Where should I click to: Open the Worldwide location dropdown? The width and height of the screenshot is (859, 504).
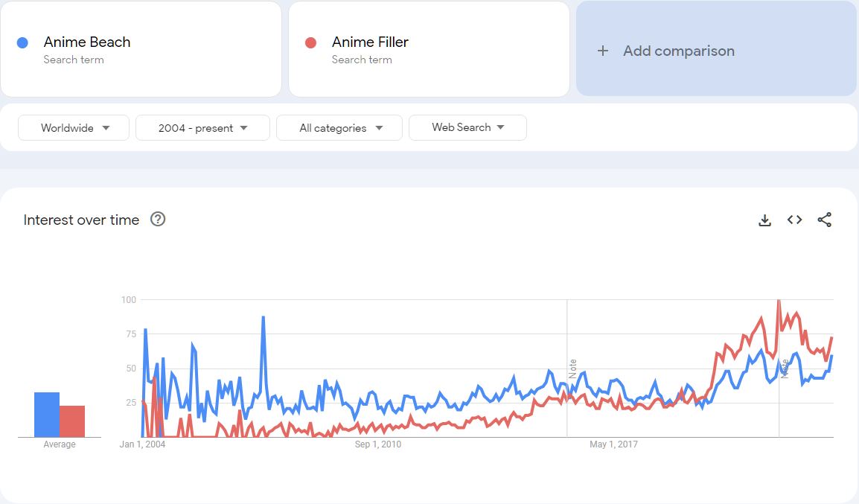(x=73, y=127)
